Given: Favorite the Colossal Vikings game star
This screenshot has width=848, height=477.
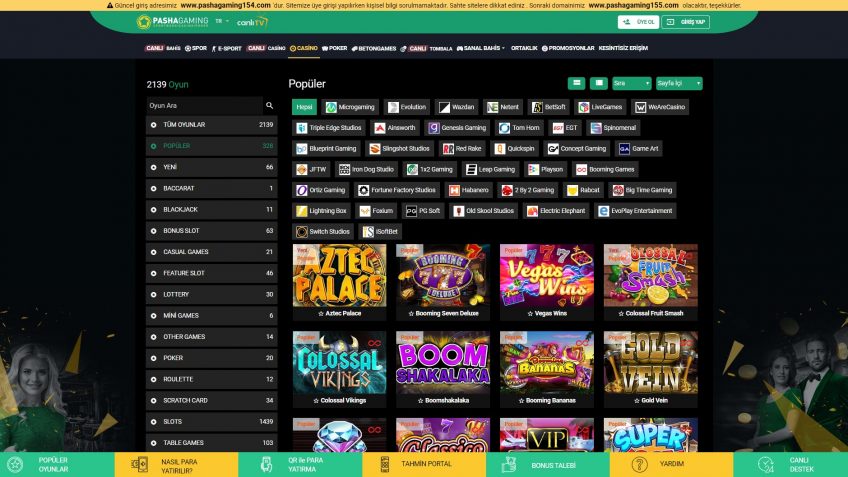Looking at the screenshot, I should pyautogui.click(x=316, y=401).
